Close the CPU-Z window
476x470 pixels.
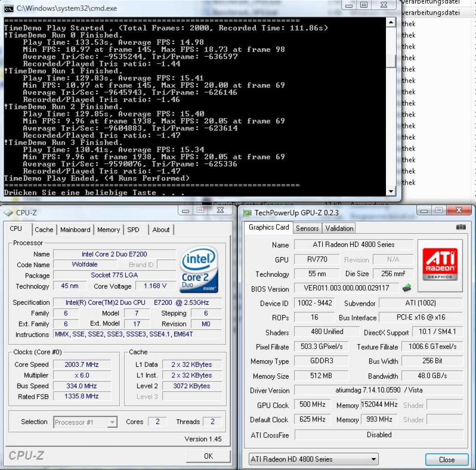(x=221, y=210)
